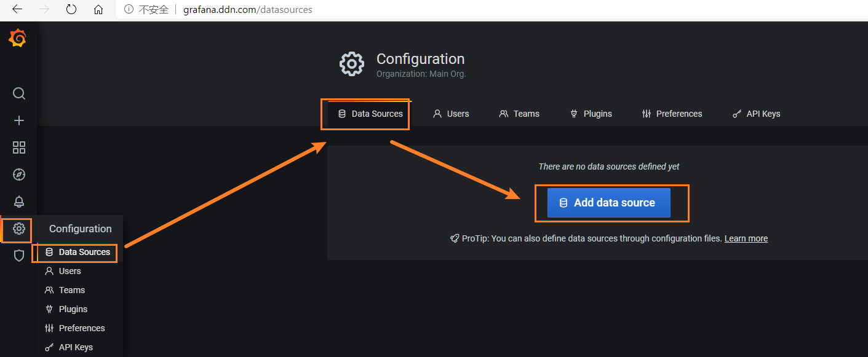The height and width of the screenshot is (357, 868).
Task: Choose Preferences in Configuration flyout menu
Action: click(81, 328)
